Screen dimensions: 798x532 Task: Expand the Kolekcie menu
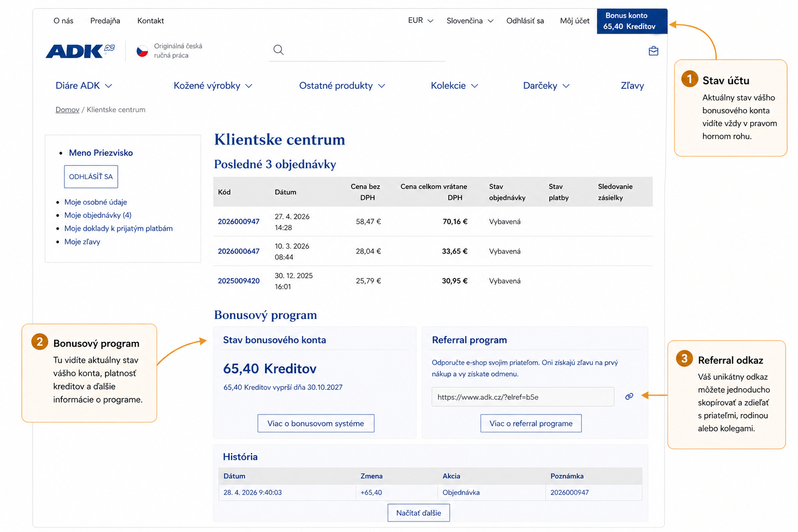click(x=454, y=86)
